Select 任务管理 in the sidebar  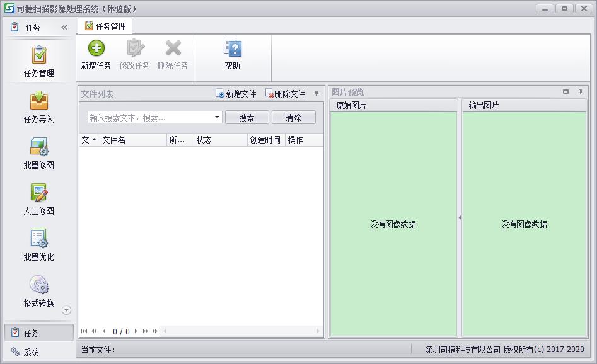[x=39, y=61]
